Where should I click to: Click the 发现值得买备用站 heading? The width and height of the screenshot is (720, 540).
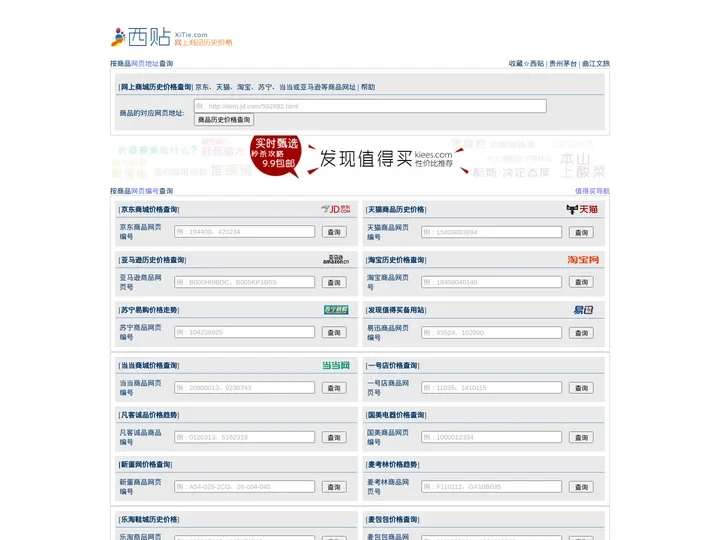(x=396, y=310)
